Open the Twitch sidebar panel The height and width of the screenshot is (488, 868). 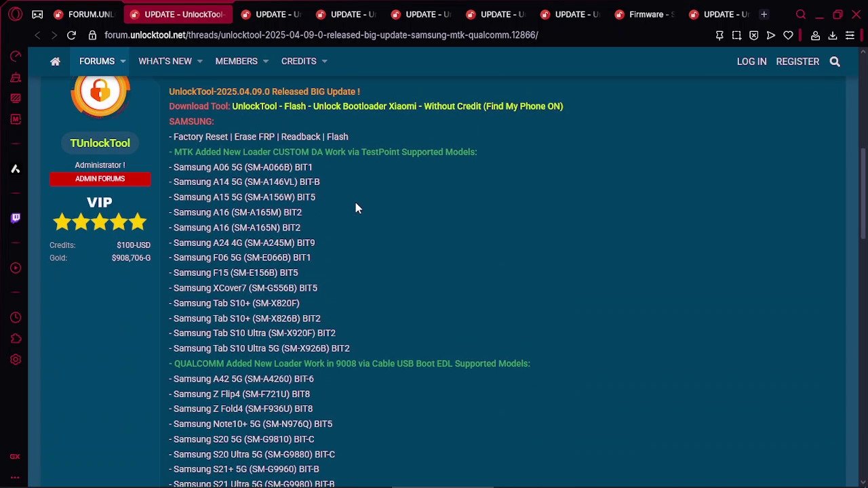(15, 218)
